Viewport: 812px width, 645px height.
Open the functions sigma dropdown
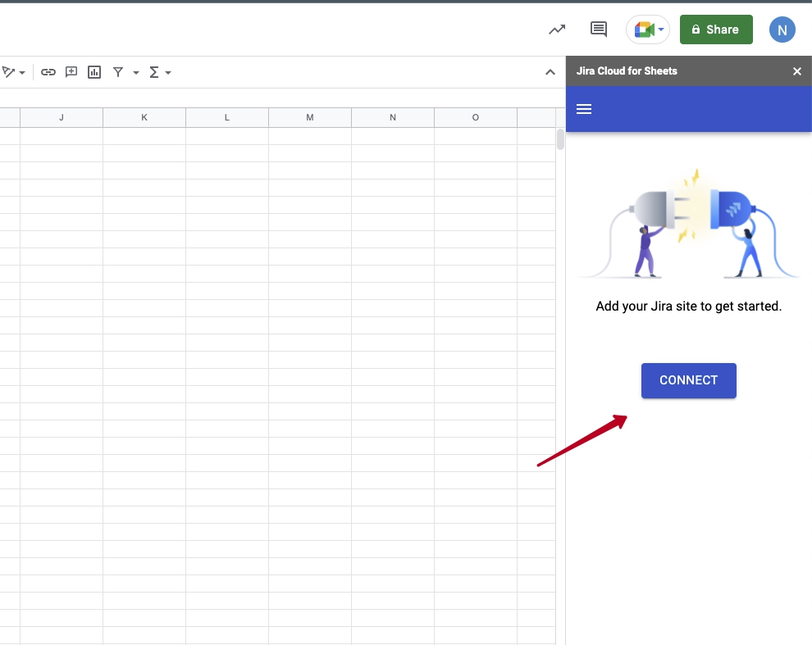(x=159, y=72)
